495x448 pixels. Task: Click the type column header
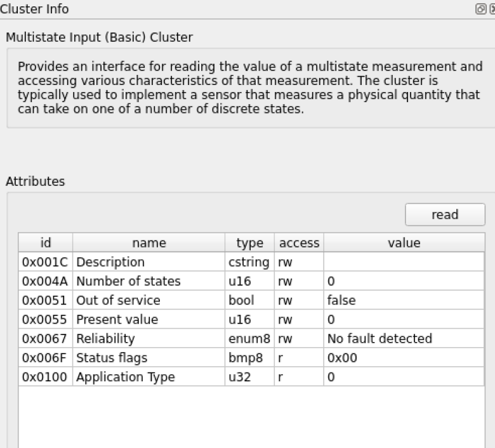[x=249, y=243]
